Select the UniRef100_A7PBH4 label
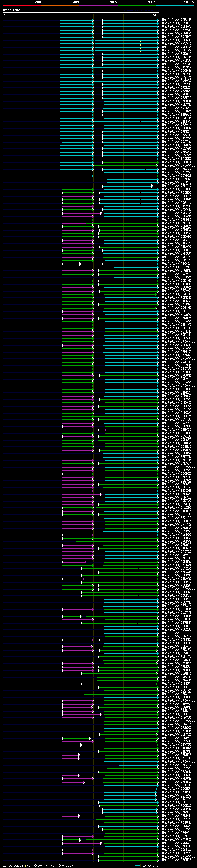The width and height of the screenshot is (197, 868). [177, 101]
